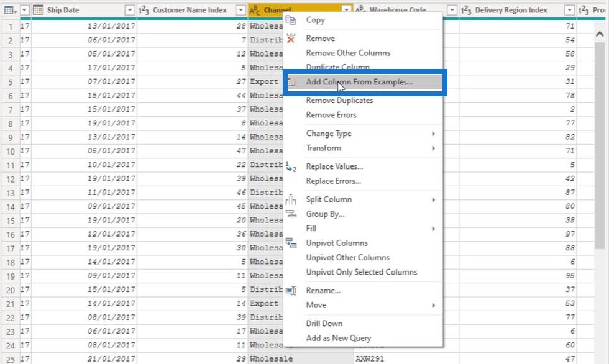Choose Remove Other Columns
The image size is (609, 364).
(x=348, y=53)
